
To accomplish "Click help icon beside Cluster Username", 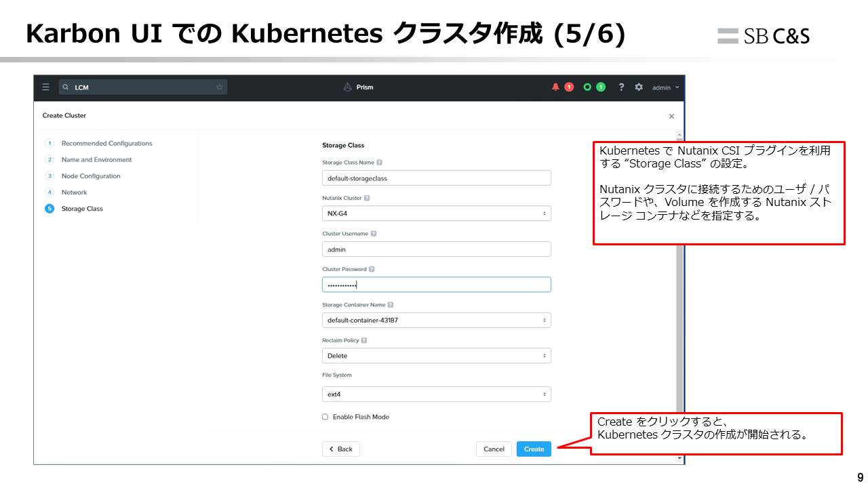I will pyautogui.click(x=374, y=234).
